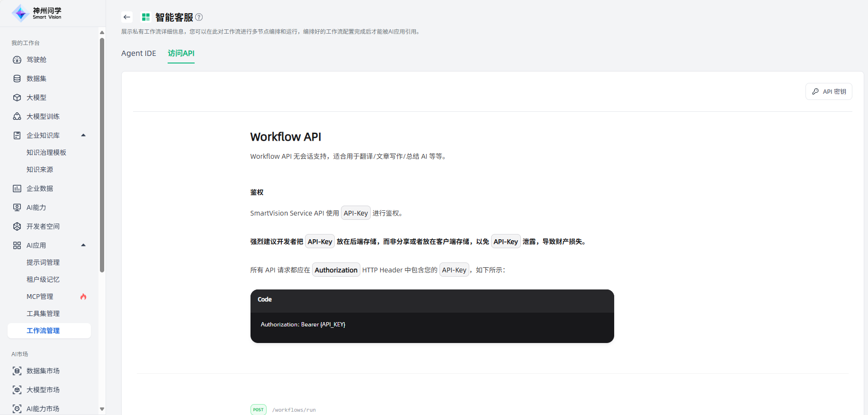The height and width of the screenshot is (415, 868).
Task: Click the key icon in API 密钥 button
Action: (815, 91)
